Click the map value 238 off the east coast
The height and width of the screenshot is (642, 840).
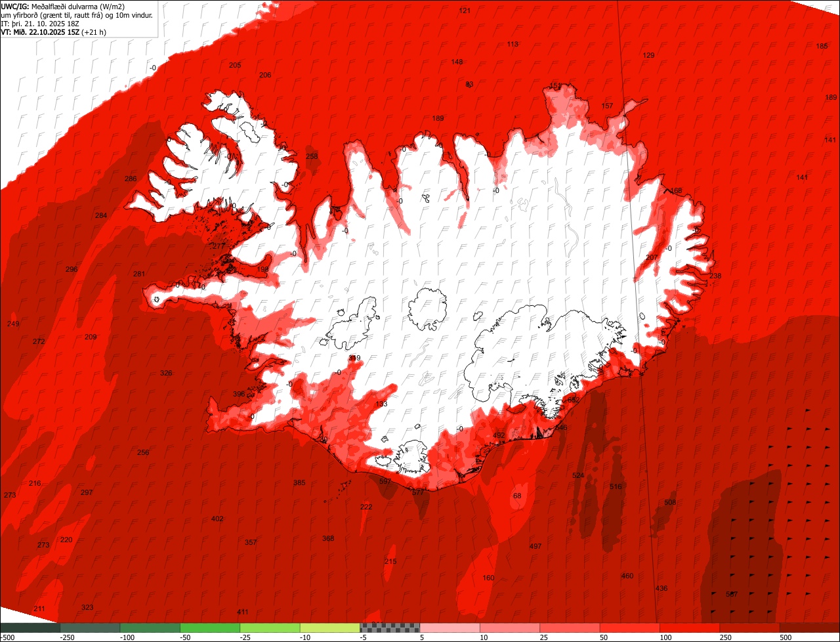point(715,276)
